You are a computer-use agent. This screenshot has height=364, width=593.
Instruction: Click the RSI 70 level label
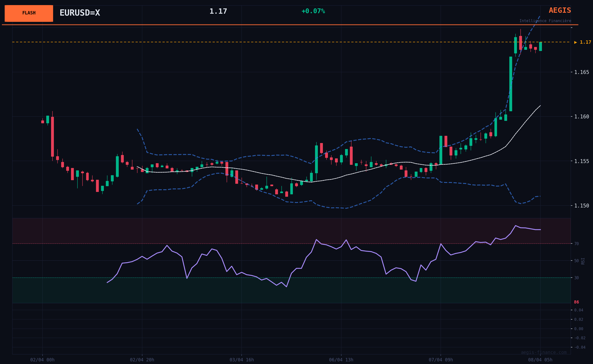click(x=576, y=244)
